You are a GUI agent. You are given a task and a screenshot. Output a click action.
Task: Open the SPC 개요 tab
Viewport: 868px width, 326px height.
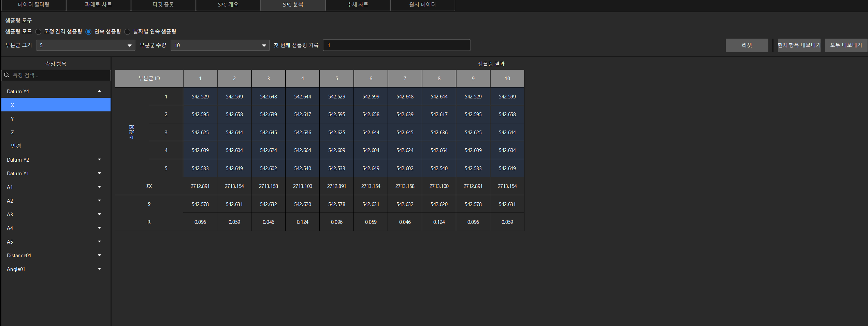pos(228,5)
